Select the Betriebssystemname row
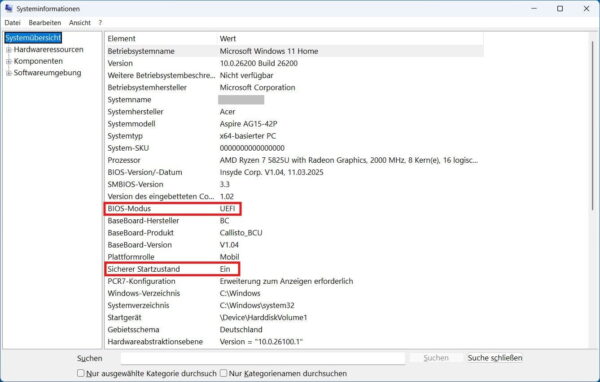Image resolution: width=600 pixels, height=382 pixels. 294,51
